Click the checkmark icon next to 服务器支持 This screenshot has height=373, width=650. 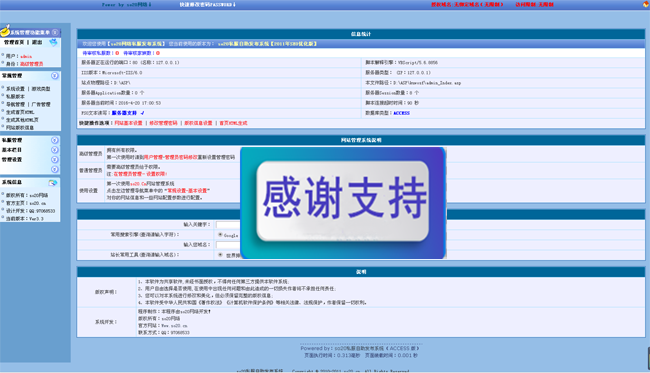pyautogui.click(x=142, y=113)
